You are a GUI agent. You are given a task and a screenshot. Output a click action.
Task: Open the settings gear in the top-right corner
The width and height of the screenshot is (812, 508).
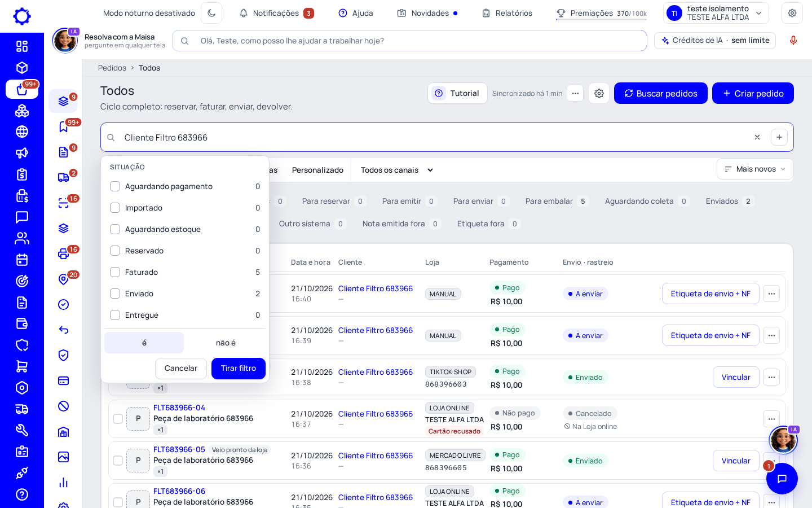click(x=792, y=13)
